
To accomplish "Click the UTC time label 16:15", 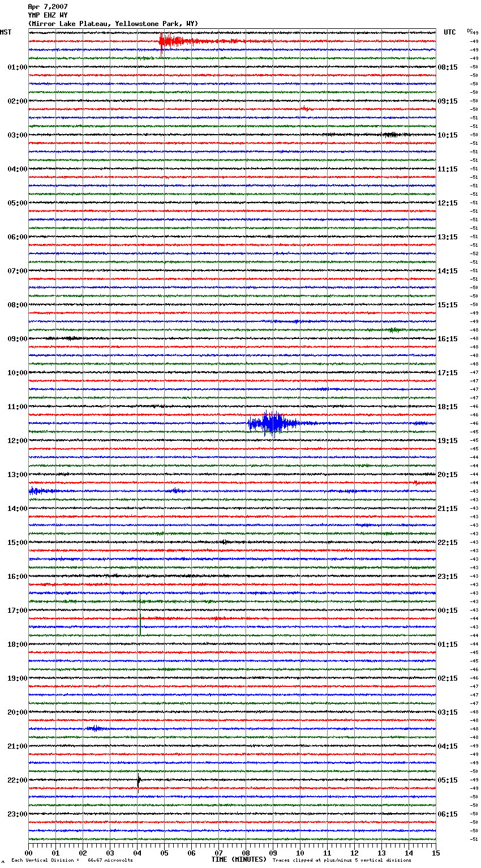I will click(x=448, y=339).
